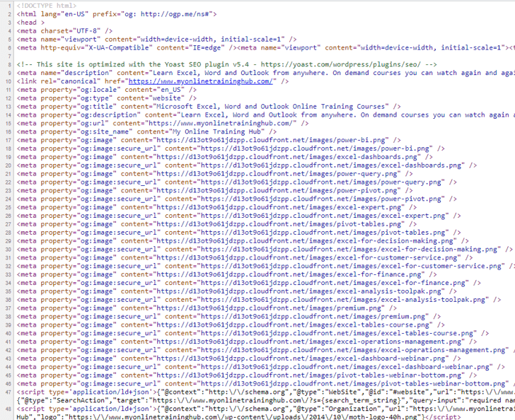Select og:image:secure_url line for excel-expert.png

click(x=239, y=216)
